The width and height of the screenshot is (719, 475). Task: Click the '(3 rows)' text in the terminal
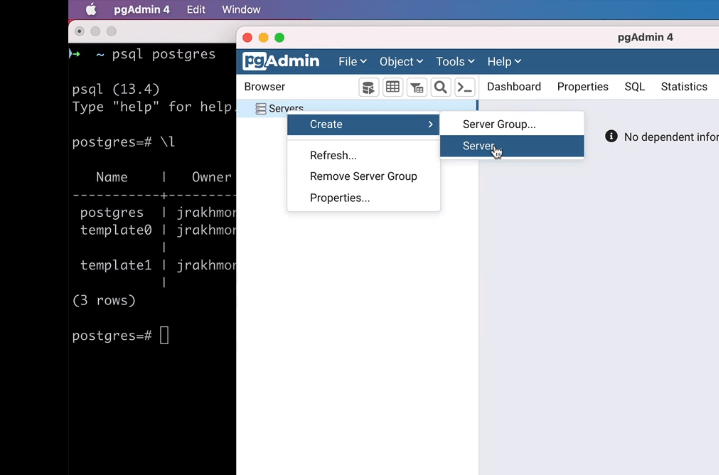point(104,300)
